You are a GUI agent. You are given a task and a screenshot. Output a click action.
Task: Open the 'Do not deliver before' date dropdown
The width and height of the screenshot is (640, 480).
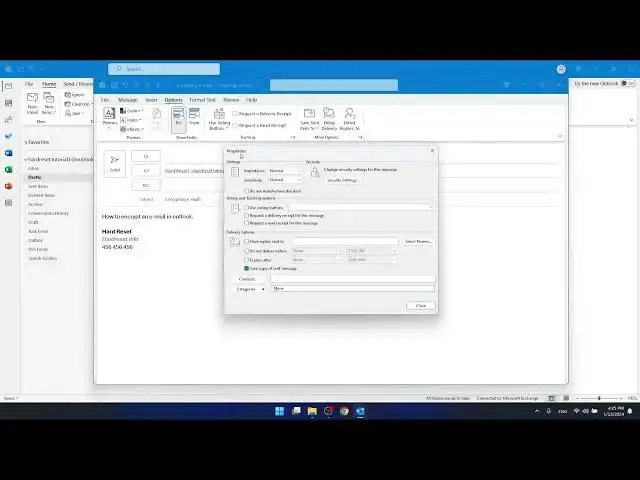pos(340,251)
